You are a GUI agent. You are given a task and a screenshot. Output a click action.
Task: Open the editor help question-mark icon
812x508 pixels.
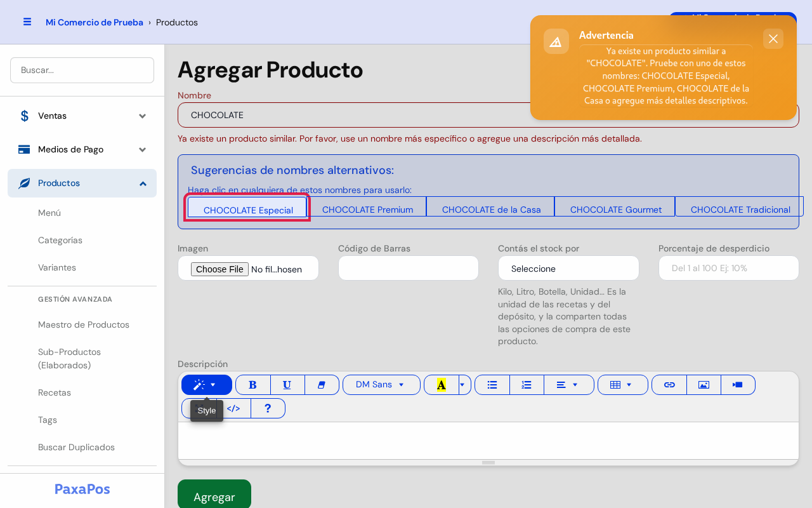click(x=268, y=408)
